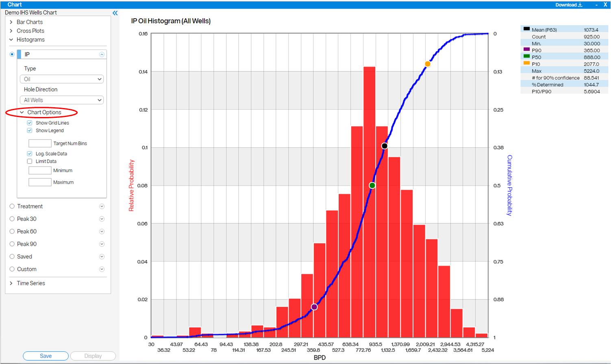611x364 pixels.
Task: Click the purple P90 legend swatch
Action: click(526, 49)
